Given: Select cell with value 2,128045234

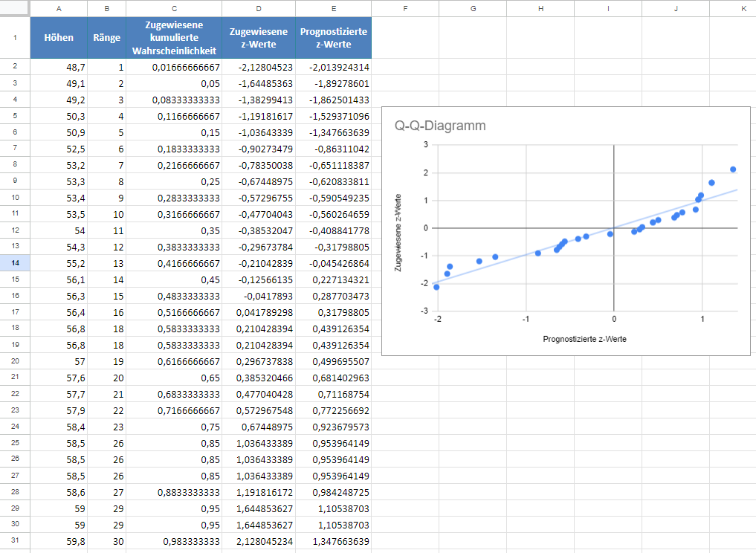Looking at the screenshot, I should tap(259, 541).
